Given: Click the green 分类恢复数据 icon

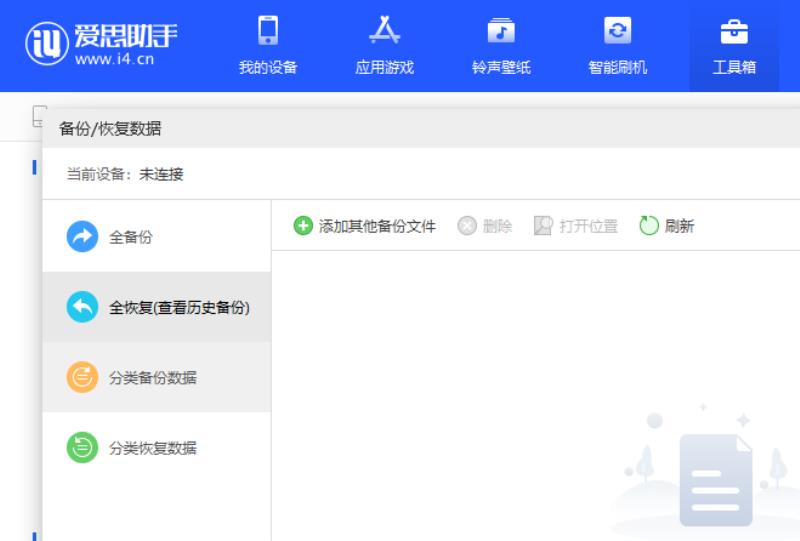Looking at the screenshot, I should [82, 448].
